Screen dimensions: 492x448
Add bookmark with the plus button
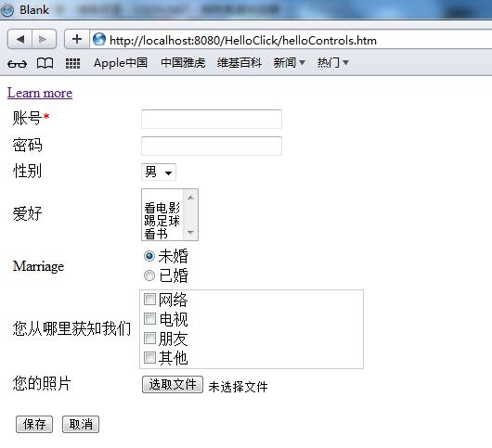tap(77, 39)
